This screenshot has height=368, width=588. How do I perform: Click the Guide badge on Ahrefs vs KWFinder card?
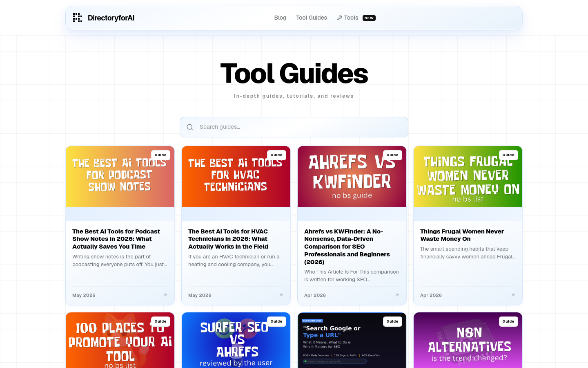coord(392,155)
